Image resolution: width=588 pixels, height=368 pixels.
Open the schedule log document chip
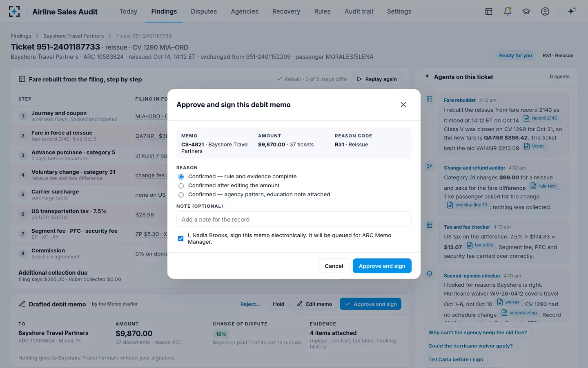click(x=519, y=313)
